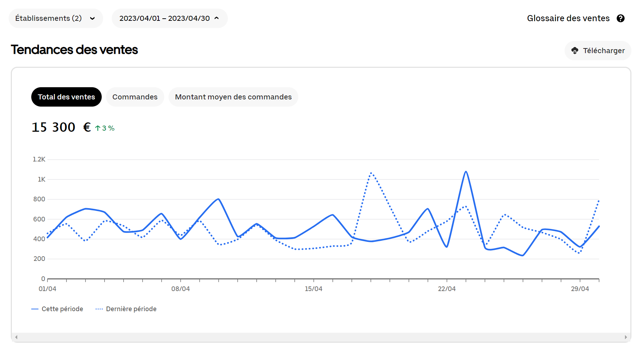Click the help question mark icon
Image resolution: width=644 pixels, height=351 pixels.
[x=620, y=18]
